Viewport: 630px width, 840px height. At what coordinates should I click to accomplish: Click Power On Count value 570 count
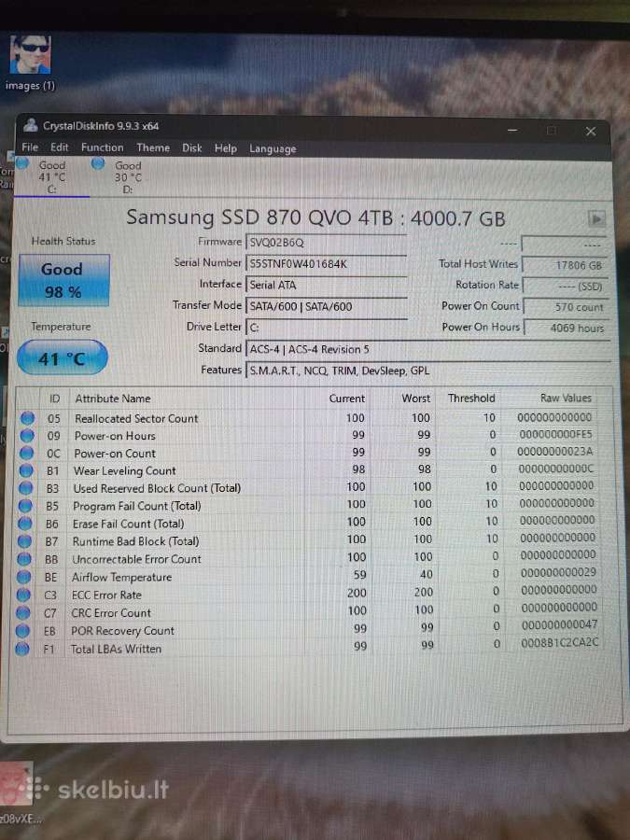566,307
